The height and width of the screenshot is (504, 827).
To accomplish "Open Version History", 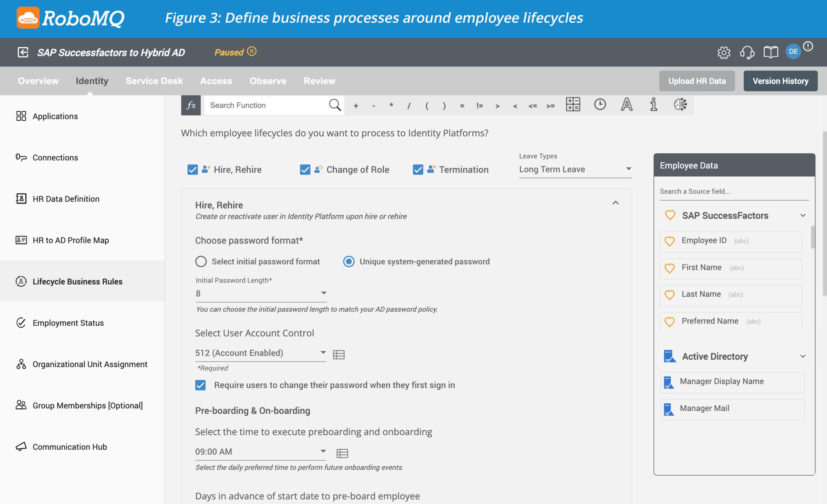I will pos(780,81).
